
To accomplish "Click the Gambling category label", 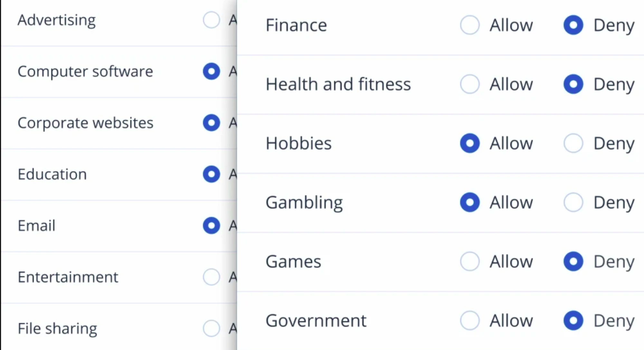I will (304, 203).
